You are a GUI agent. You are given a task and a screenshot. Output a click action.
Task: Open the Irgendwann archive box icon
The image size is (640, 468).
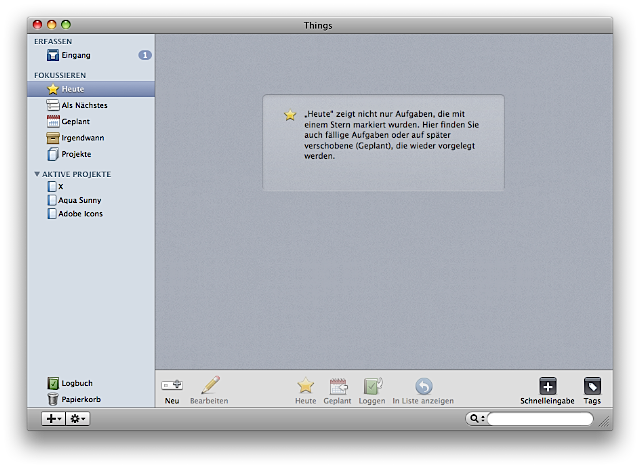coord(53,138)
